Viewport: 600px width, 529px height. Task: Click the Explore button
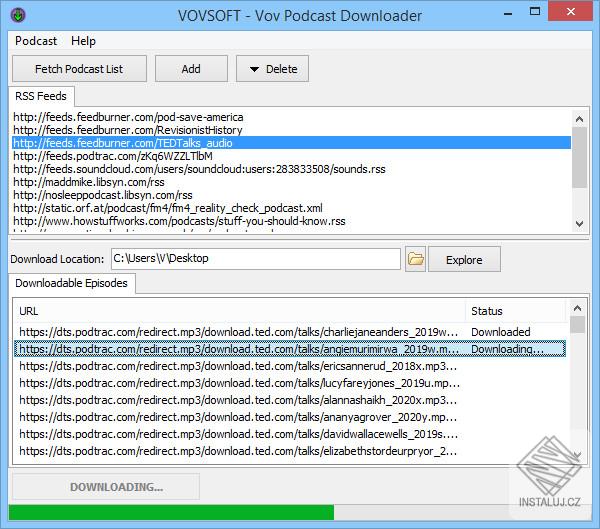tap(464, 260)
